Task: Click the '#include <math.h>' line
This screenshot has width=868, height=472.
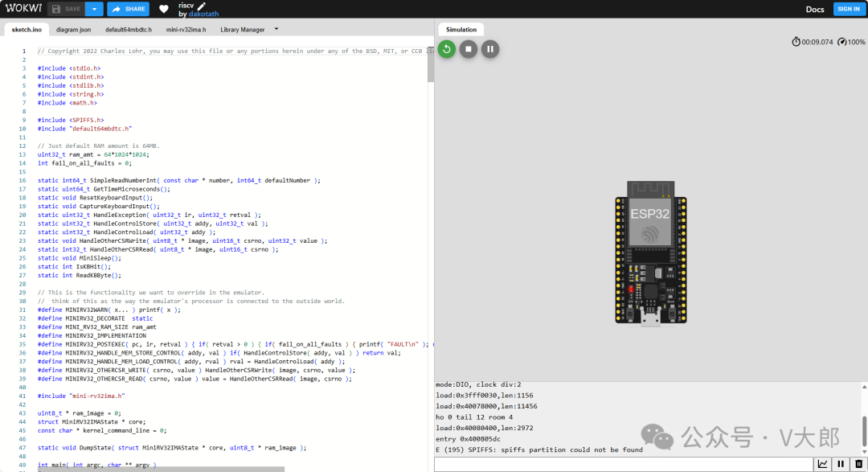Action: (67, 102)
